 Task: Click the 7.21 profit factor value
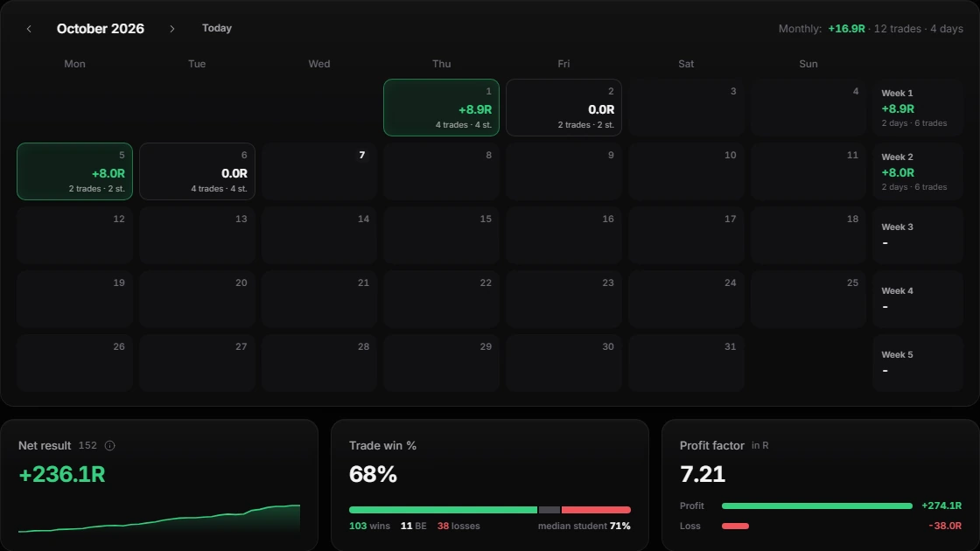click(703, 474)
